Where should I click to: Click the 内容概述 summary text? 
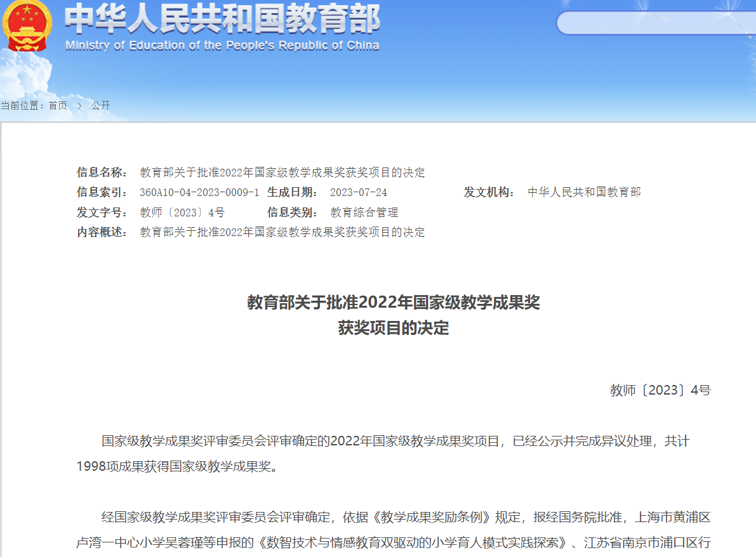click(282, 232)
